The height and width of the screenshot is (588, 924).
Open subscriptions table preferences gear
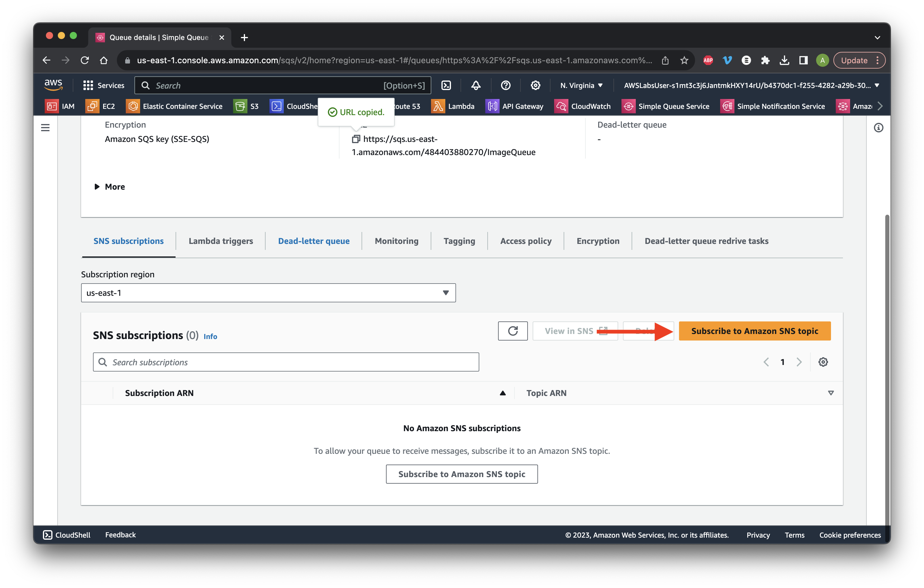823,362
